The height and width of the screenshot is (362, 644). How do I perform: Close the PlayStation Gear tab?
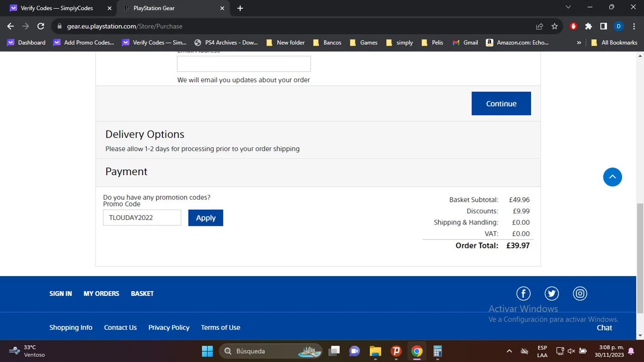(x=222, y=8)
